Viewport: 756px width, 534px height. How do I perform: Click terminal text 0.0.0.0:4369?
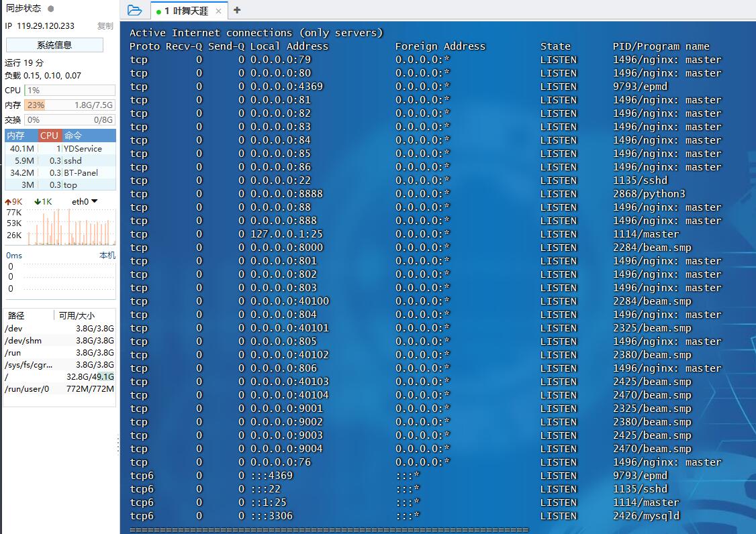(x=287, y=87)
